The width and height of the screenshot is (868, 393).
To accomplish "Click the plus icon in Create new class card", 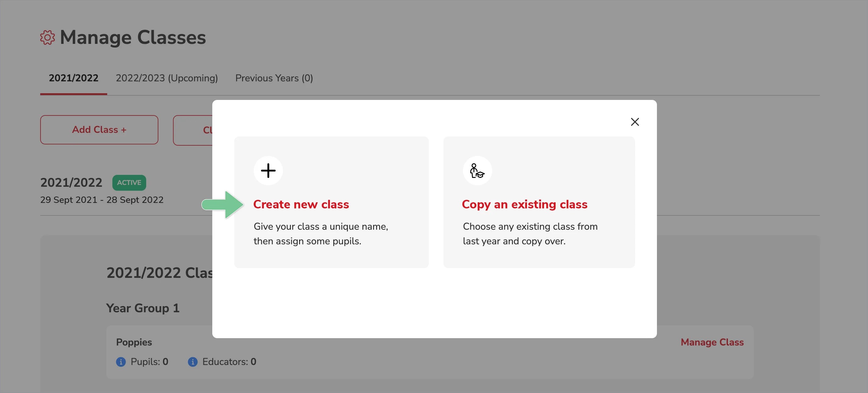I will (268, 171).
